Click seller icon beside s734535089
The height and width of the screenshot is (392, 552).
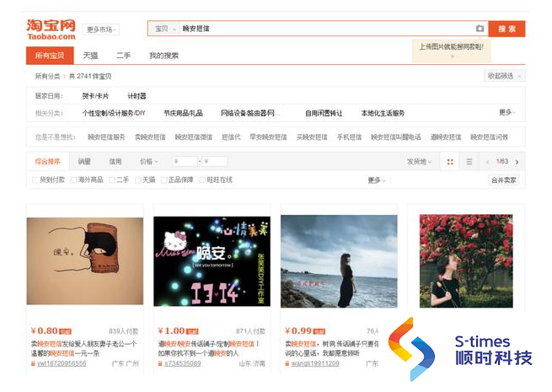tap(160, 363)
